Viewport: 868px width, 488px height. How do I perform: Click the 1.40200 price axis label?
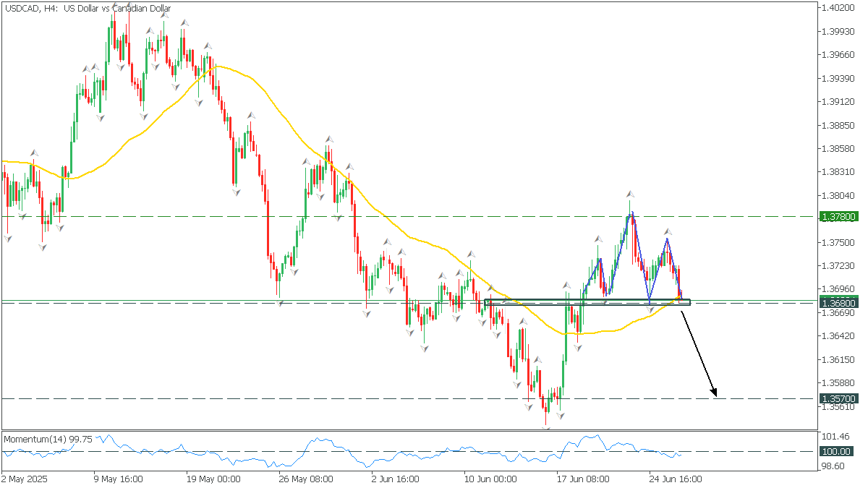840,8
